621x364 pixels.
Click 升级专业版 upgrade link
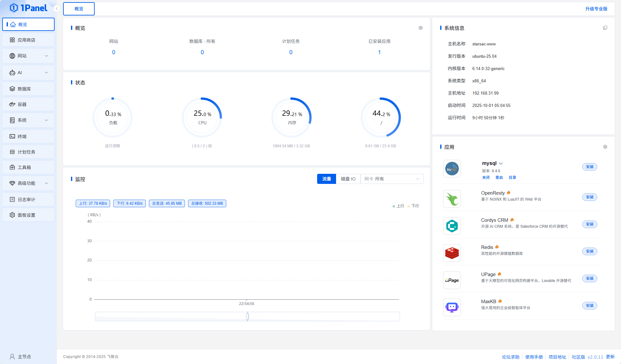[x=596, y=9]
